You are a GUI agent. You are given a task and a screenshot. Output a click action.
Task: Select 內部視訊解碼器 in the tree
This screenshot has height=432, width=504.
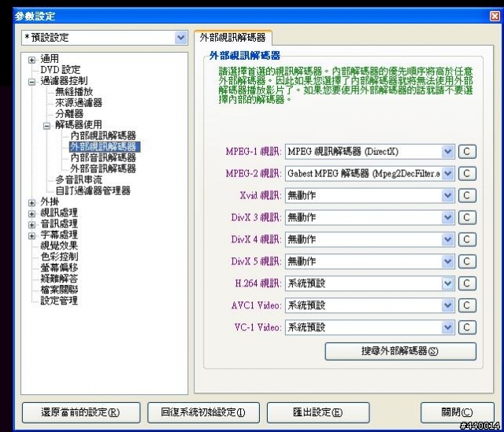tap(103, 135)
